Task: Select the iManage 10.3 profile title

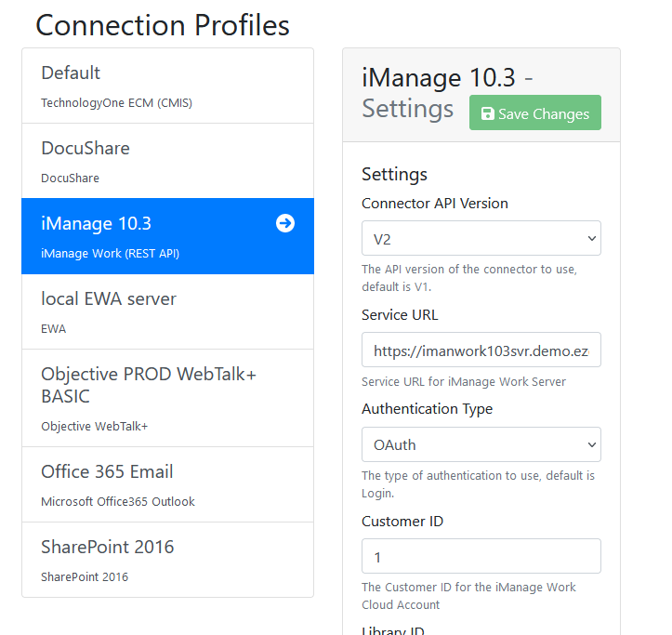Action: pos(96,223)
